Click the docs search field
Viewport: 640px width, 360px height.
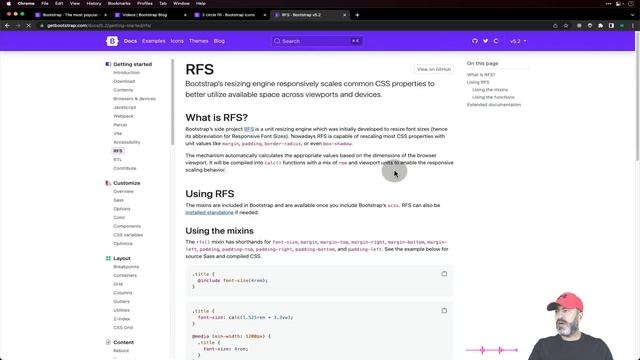[317, 41]
